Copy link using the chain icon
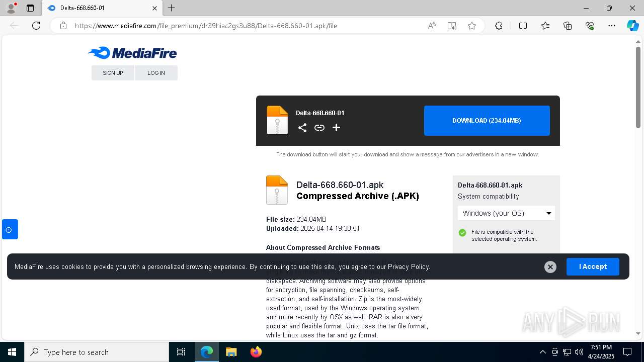 [x=319, y=128]
